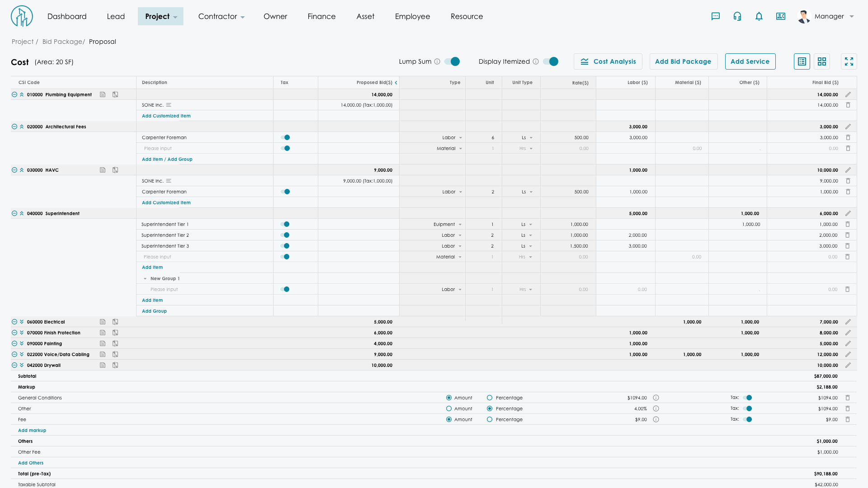
Task: Enter fullscreen with expand icon
Action: [849, 61]
